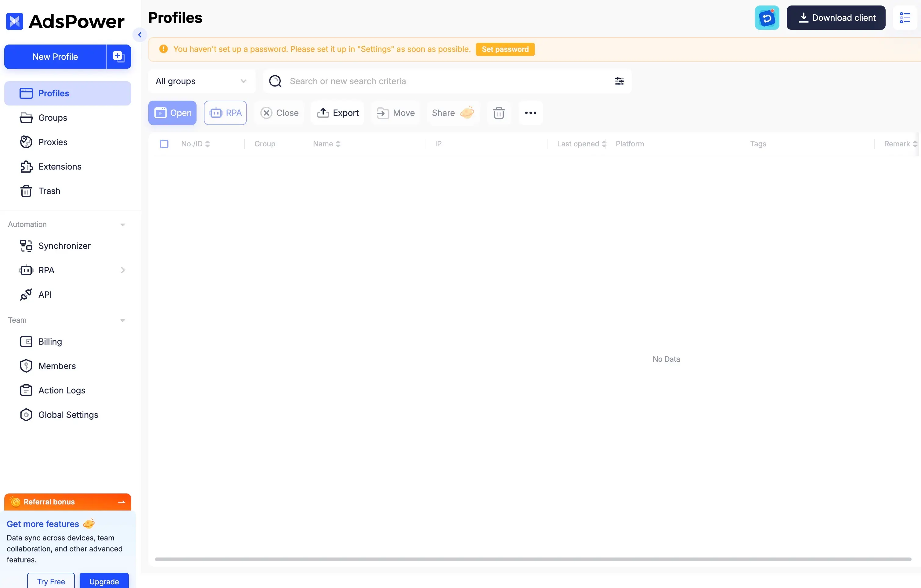Open Global Settings page
This screenshot has height=588, width=921.
coord(68,415)
